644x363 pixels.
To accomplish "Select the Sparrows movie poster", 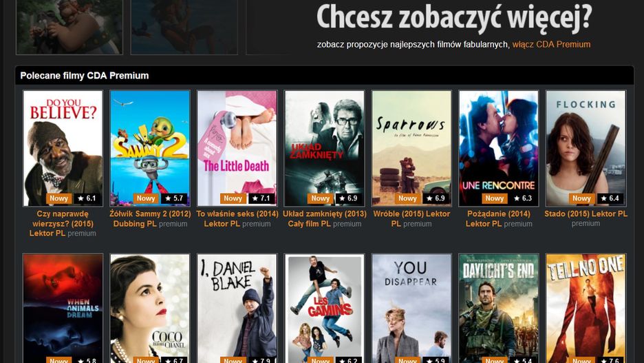I will 411,148.
